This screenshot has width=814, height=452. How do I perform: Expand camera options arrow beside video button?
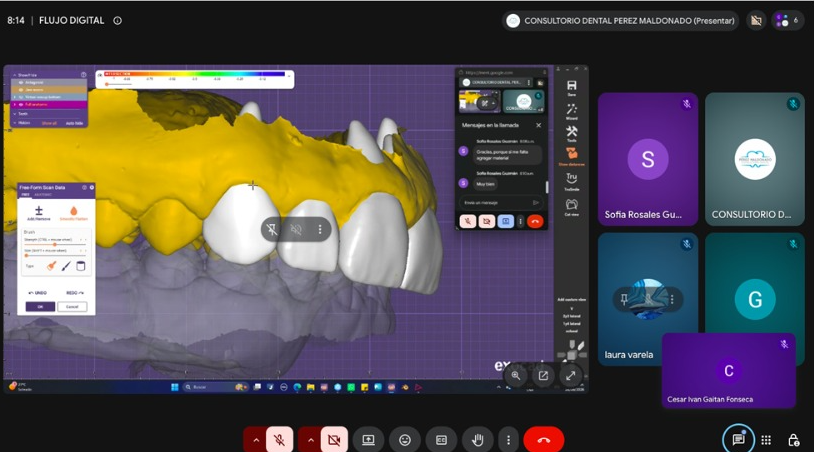(x=310, y=440)
